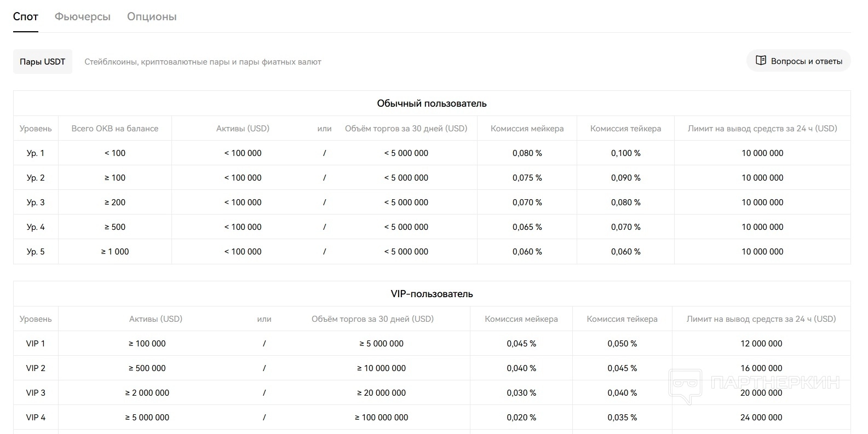Click the Обычный пользователь table heading

(x=432, y=103)
